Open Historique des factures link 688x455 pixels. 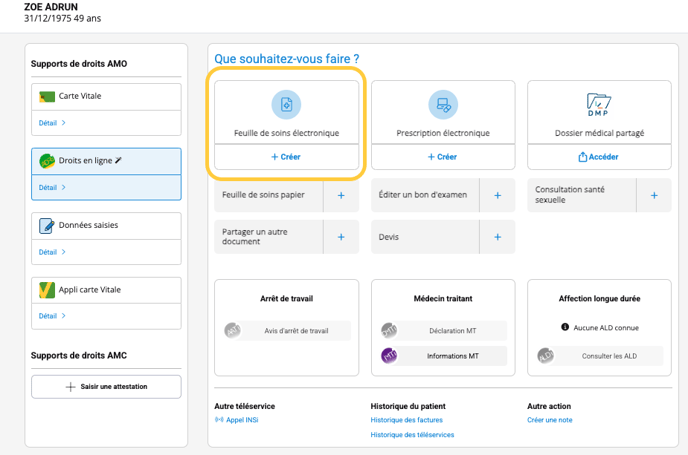[406, 420]
